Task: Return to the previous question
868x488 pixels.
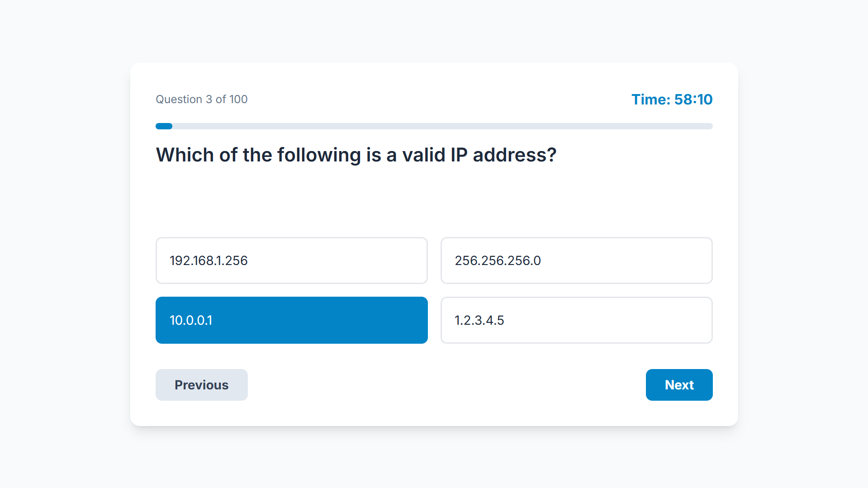Action: [202, 385]
